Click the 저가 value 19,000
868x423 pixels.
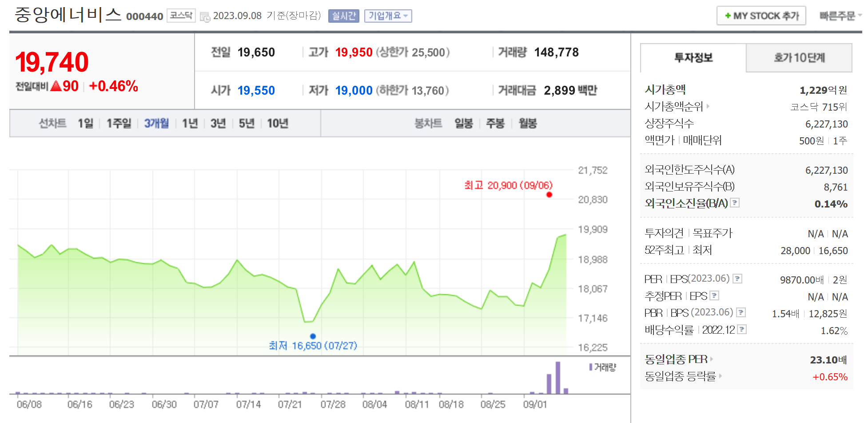(354, 91)
